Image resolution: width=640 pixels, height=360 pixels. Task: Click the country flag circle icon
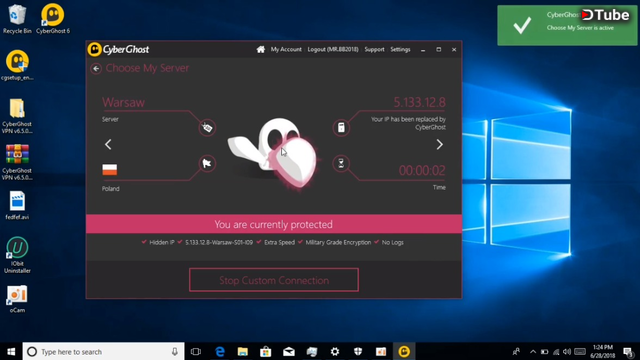(207, 164)
